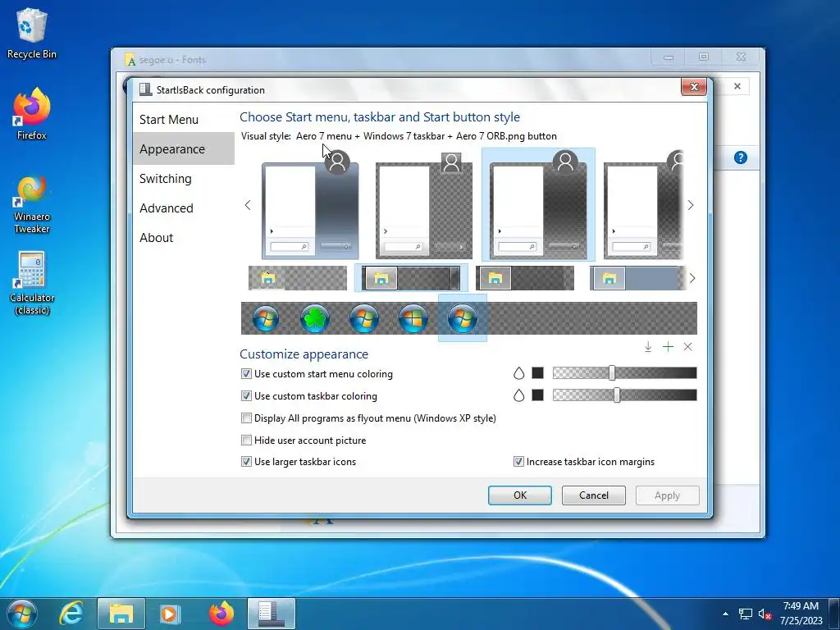The width and height of the screenshot is (840, 630).
Task: Click the Apply button
Action: tap(667, 495)
